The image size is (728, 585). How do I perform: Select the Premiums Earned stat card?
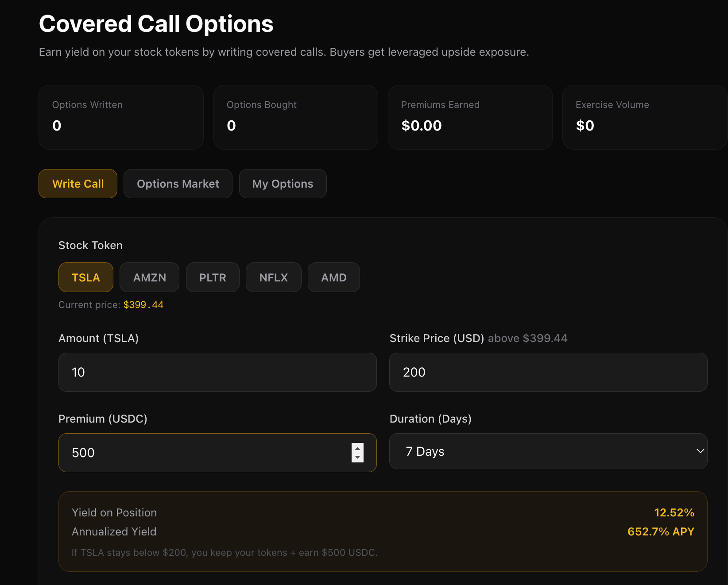pyautogui.click(x=470, y=117)
